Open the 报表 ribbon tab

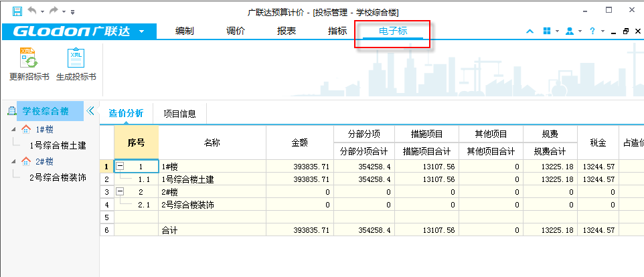click(x=287, y=31)
